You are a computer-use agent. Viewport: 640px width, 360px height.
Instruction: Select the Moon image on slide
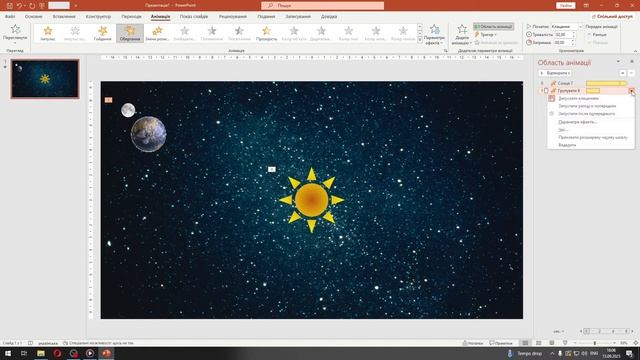click(x=128, y=110)
